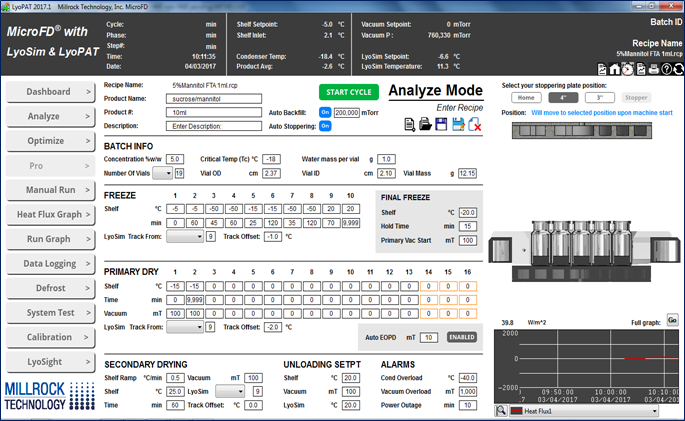Click the Concentration %w/w field

click(175, 159)
